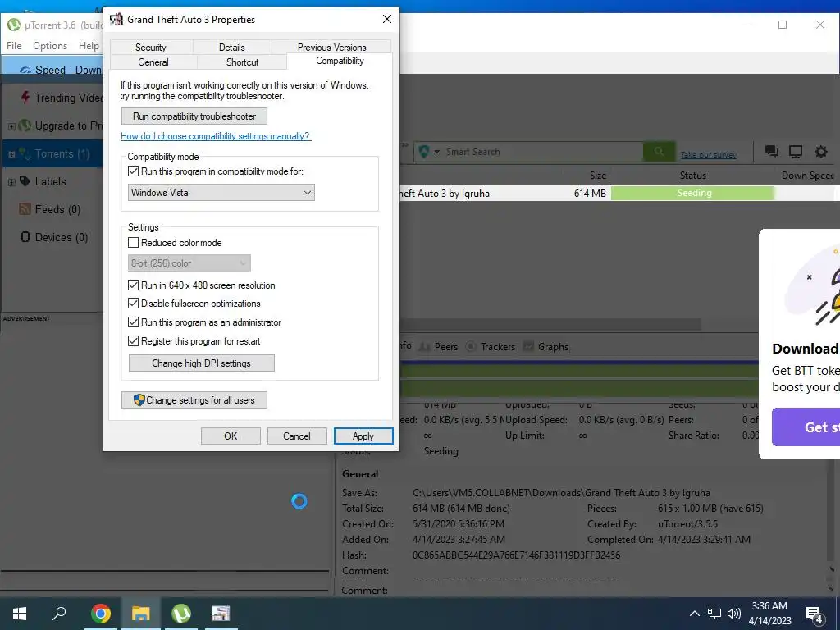Image resolution: width=840 pixels, height=630 pixels.
Task: Open the Take our survey link
Action: [708, 155]
